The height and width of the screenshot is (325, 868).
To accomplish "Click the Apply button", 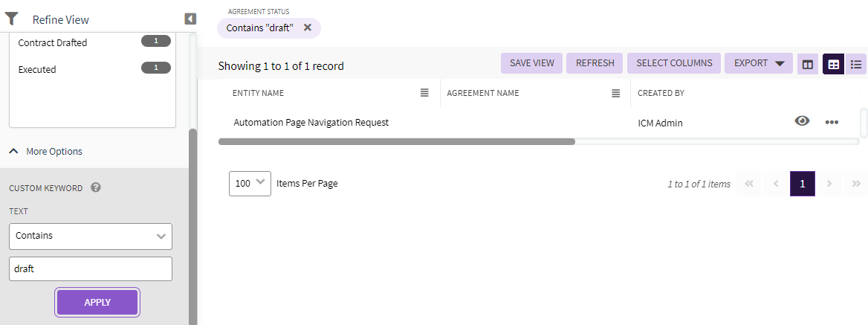I will pos(97,302).
